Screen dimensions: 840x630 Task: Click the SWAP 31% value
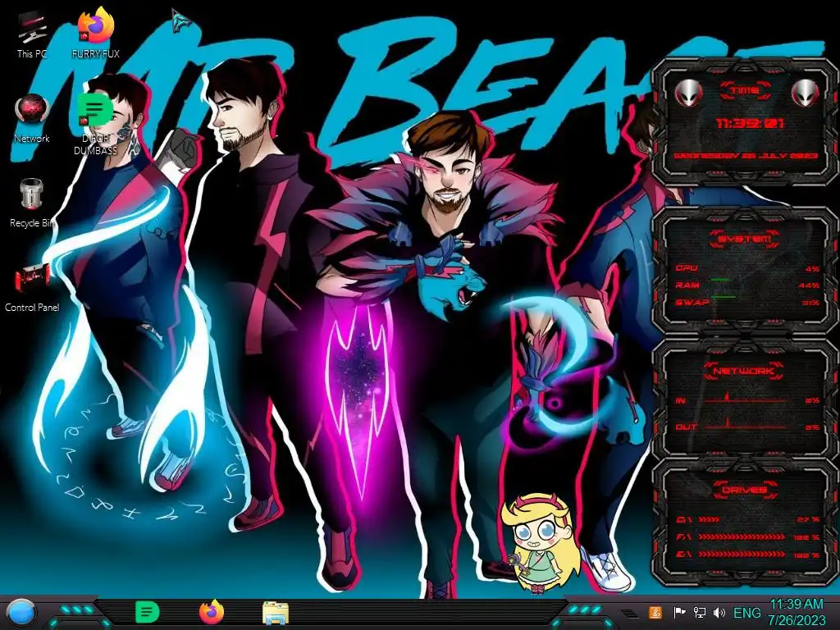(810, 303)
